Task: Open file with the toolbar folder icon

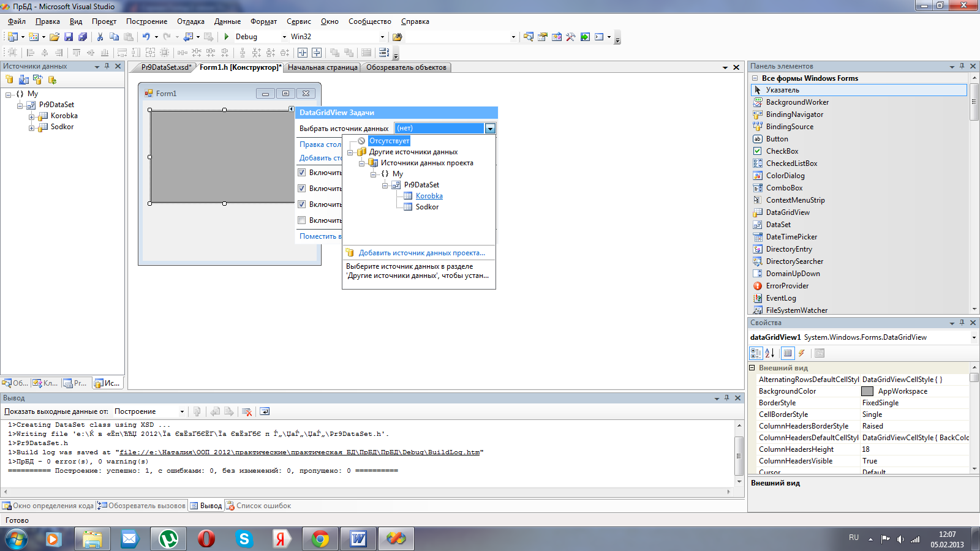Action: point(55,37)
